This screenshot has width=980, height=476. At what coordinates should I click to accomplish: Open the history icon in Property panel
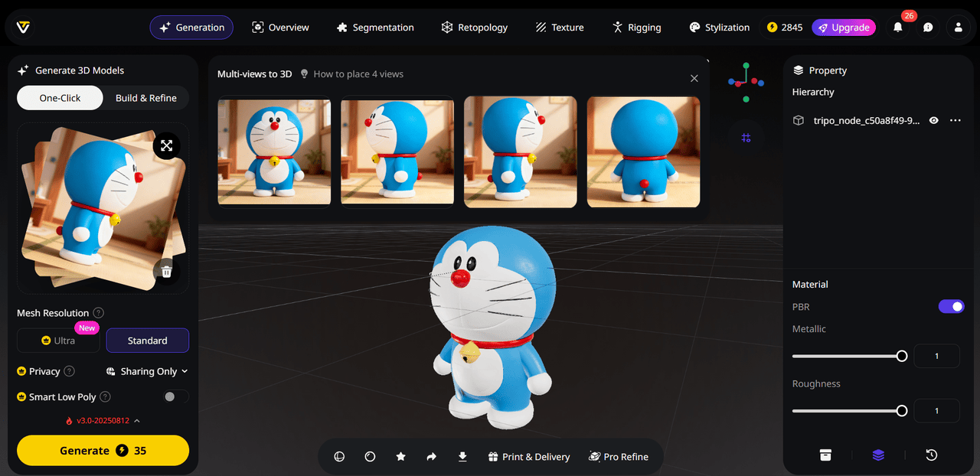(x=931, y=455)
